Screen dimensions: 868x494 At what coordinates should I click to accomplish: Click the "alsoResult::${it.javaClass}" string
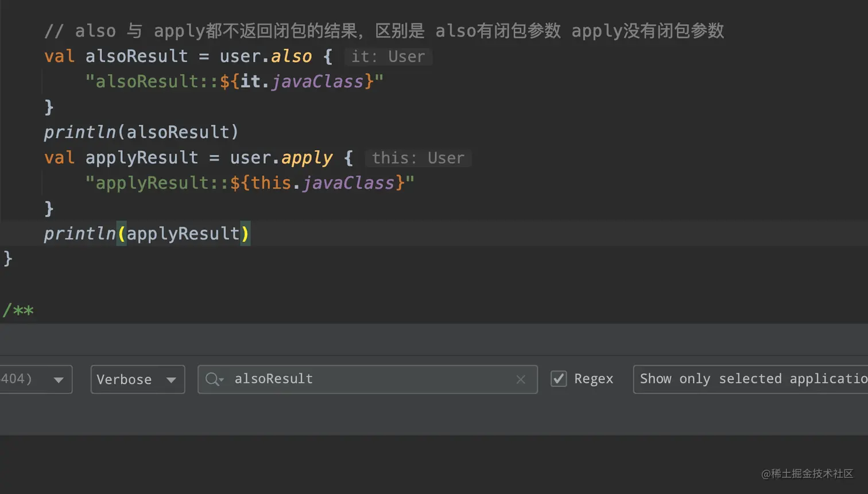pos(234,82)
